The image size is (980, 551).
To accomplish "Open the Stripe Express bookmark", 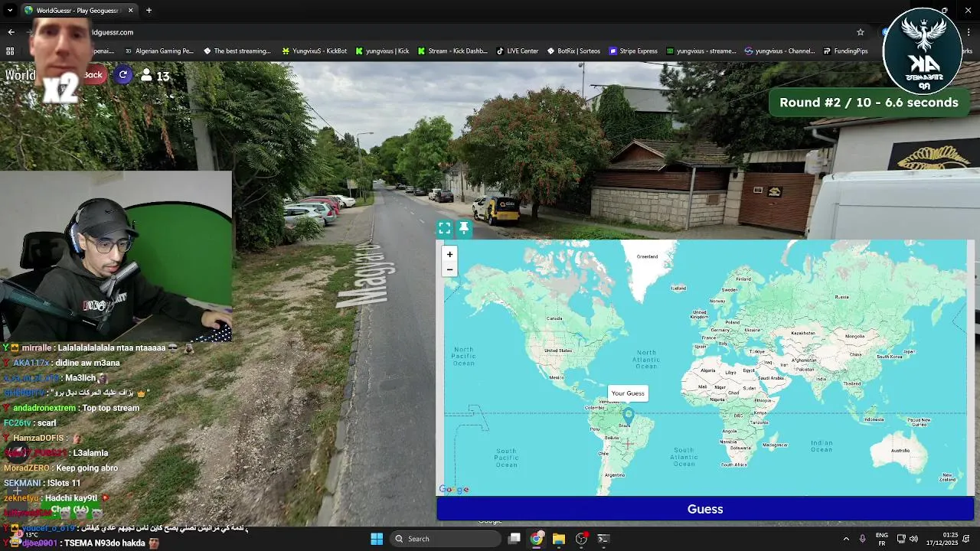I will [x=634, y=51].
